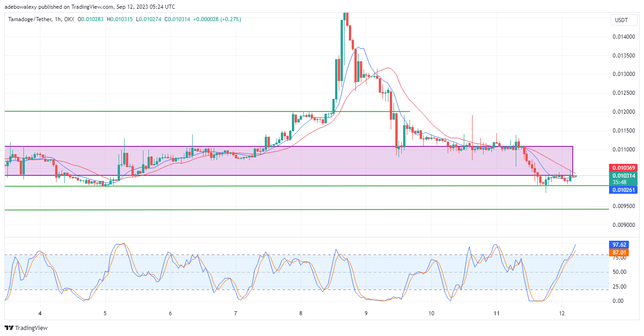Click the +0.000028 (+0.27%) change value
This screenshot has height=336, width=644.
(217, 19)
